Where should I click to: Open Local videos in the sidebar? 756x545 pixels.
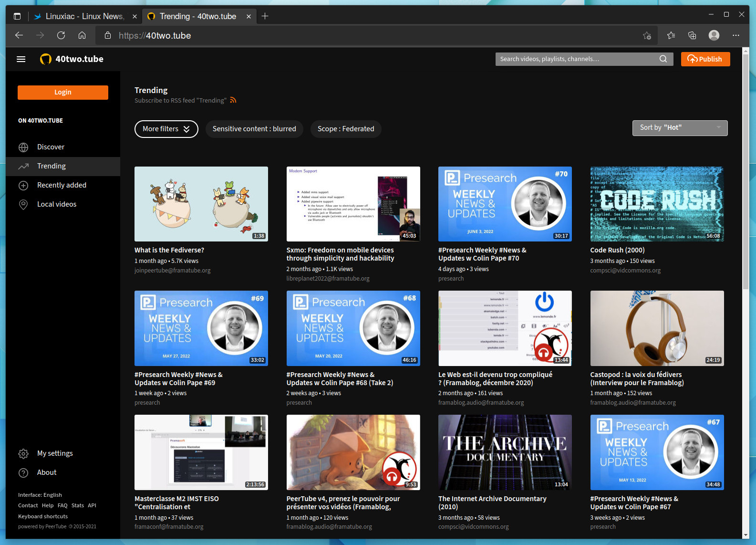(63, 205)
